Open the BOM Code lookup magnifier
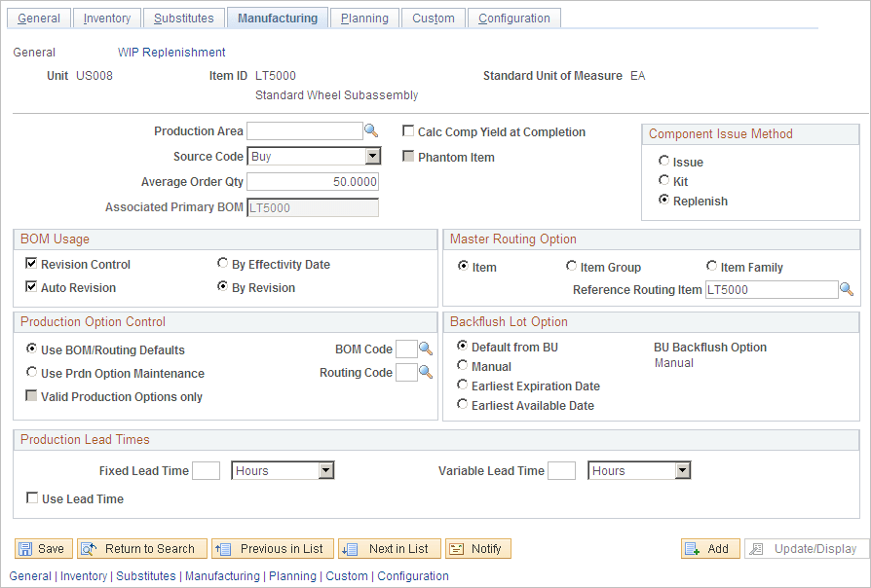871x588 pixels. (424, 349)
